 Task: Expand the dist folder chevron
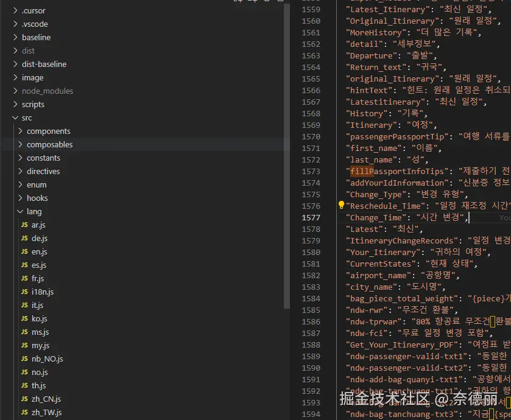point(15,51)
